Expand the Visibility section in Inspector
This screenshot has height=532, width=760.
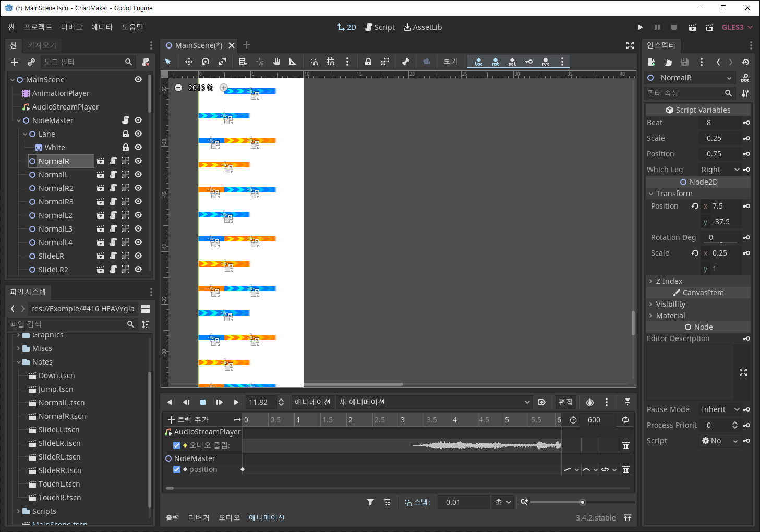coord(698,304)
